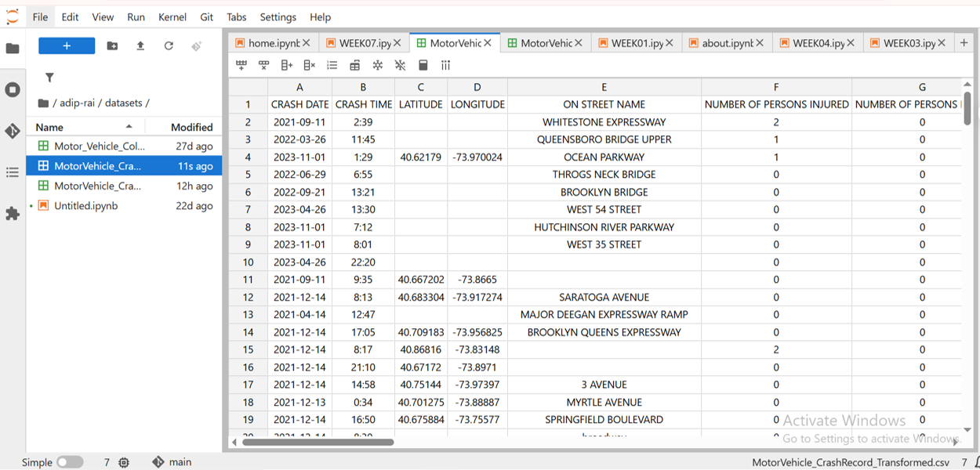Click the freeze (snowflake) toolbar icon

(378, 65)
